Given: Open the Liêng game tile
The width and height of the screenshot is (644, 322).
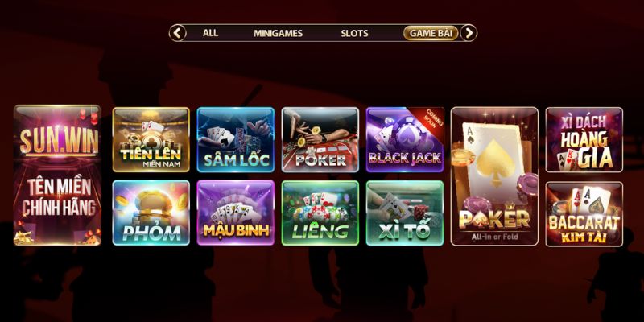Looking at the screenshot, I should pos(320,213).
